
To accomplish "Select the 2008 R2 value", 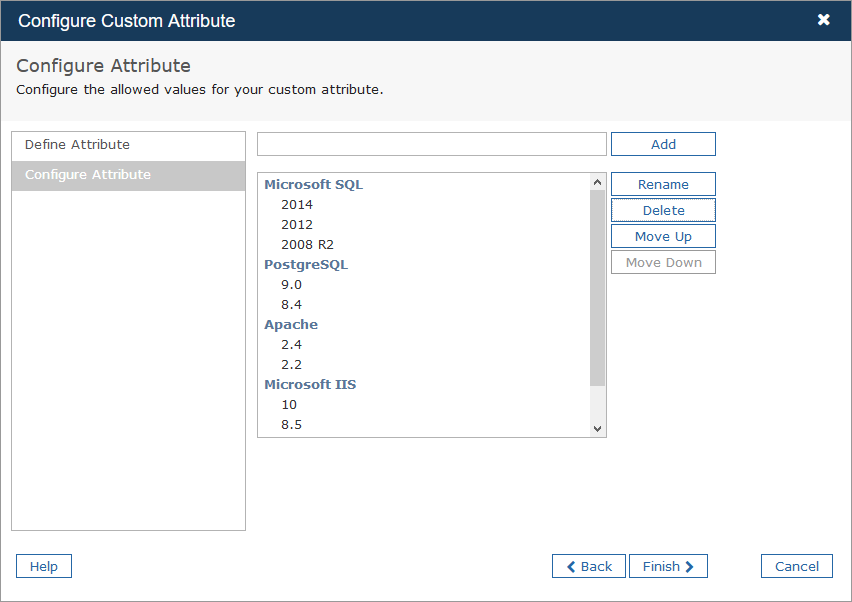I will pos(307,245).
